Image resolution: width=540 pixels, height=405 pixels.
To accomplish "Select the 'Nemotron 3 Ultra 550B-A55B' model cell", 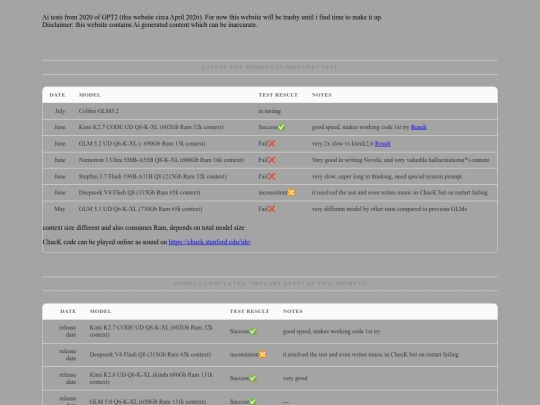I will click(x=161, y=160).
